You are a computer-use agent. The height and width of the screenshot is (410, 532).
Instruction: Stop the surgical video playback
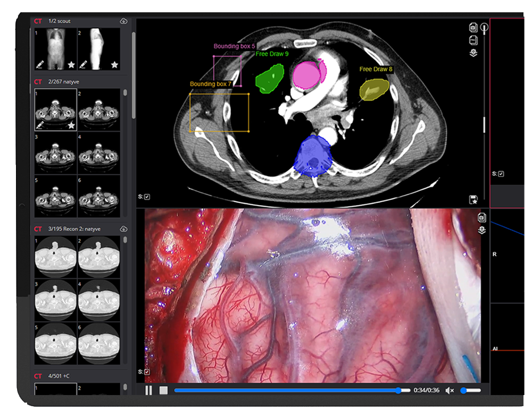pos(163,390)
